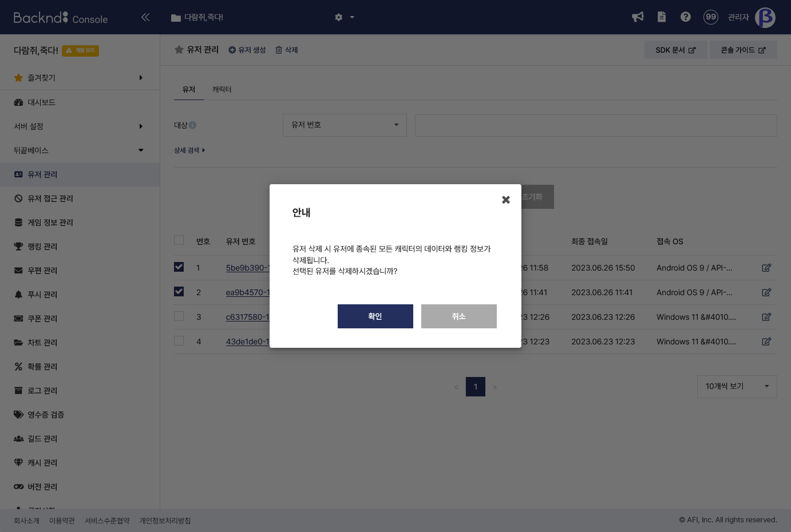
Task: Open the 10개씩 보기 page size dropdown
Action: [x=737, y=387]
